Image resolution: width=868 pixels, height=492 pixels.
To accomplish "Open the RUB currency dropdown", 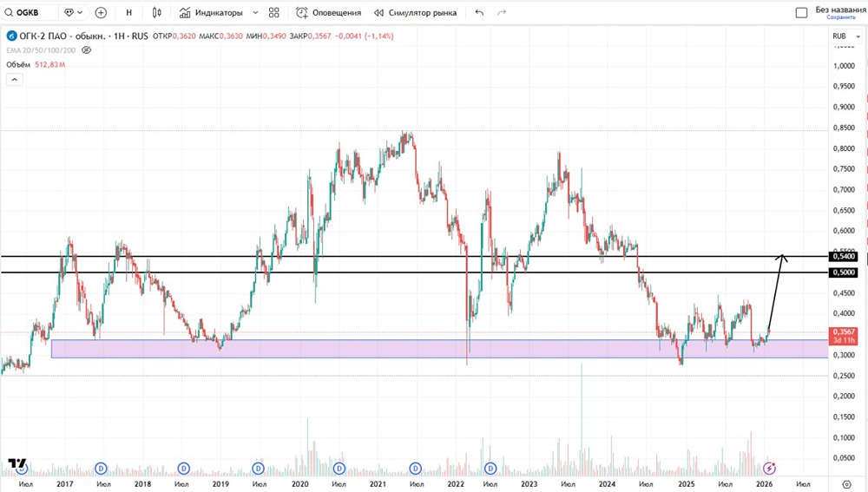I will (844, 36).
